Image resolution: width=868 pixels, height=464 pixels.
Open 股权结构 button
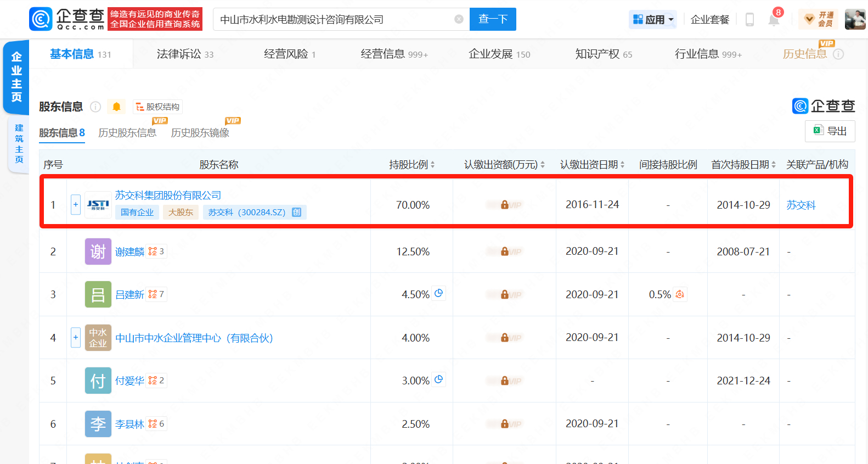157,107
